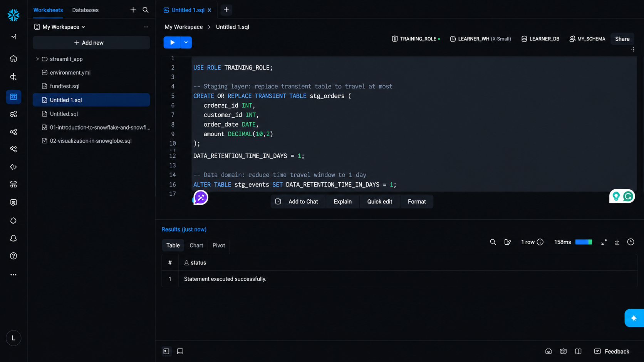Viewport: 644px width, 362px height.
Task: Open My Workspace ellipsis options
Action: click(146, 27)
